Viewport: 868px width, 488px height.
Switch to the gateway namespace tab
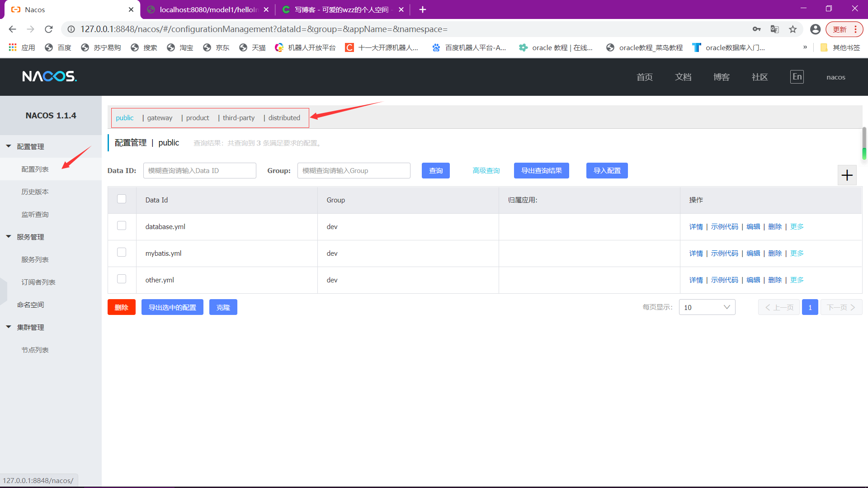tap(160, 118)
